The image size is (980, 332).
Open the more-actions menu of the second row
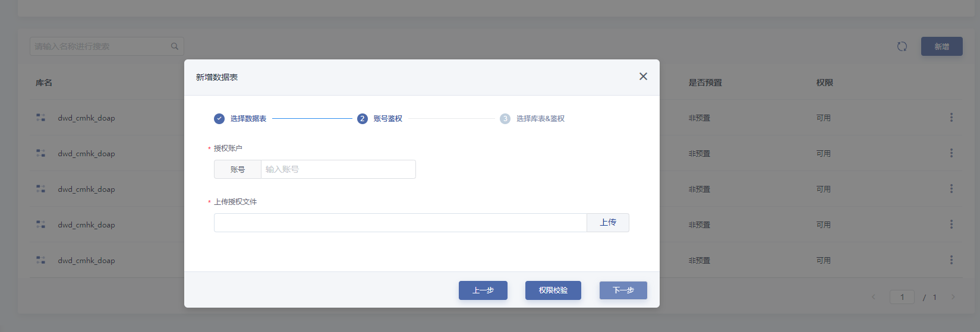point(951,153)
